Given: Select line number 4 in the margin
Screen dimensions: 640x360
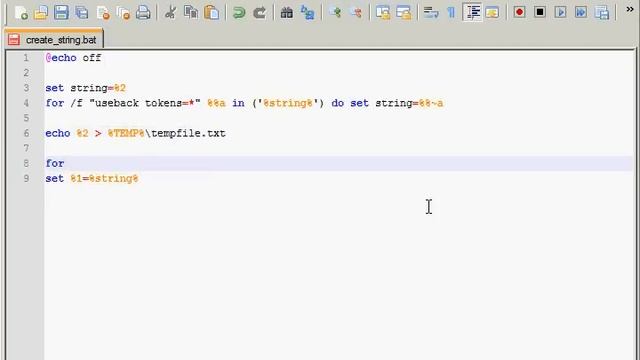Looking at the screenshot, I should point(26,103).
